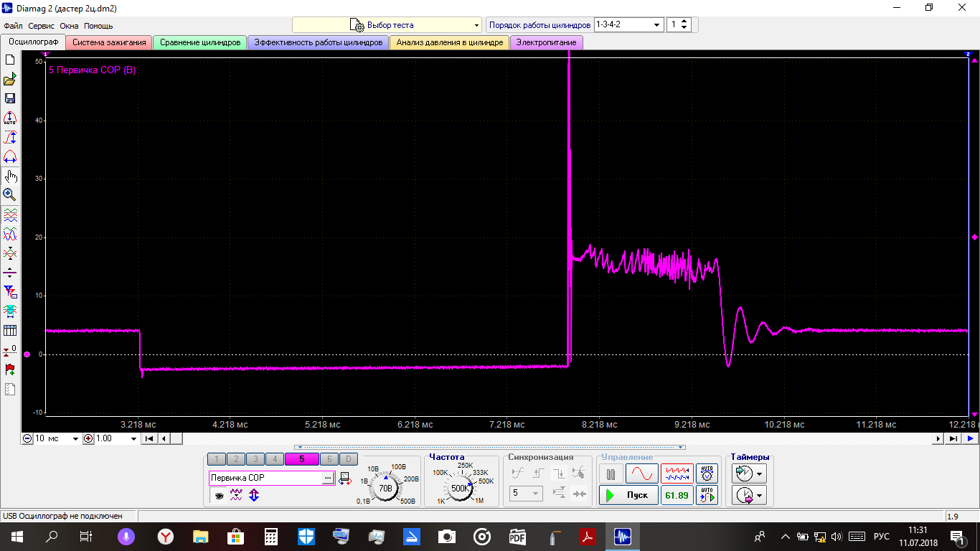Viewport: 980px width, 551px height.
Task: Set zero level marker tool
Action: pyautogui.click(x=10, y=350)
